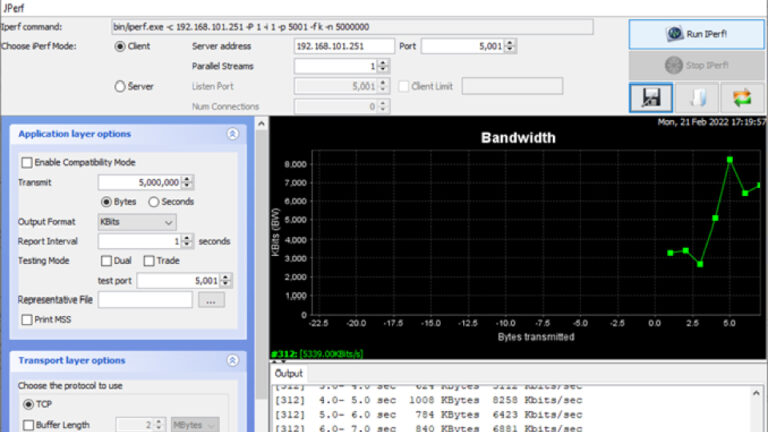Click the Bandwidth chart title
Screen dimensions: 768x432
pos(518,138)
